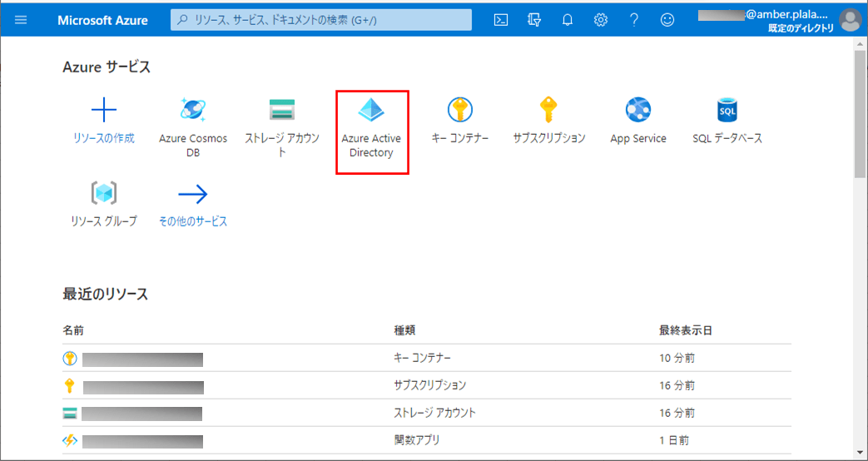The width and height of the screenshot is (868, 461).
Task: Click the 10 分前 last viewed cell
Action: tap(677, 358)
